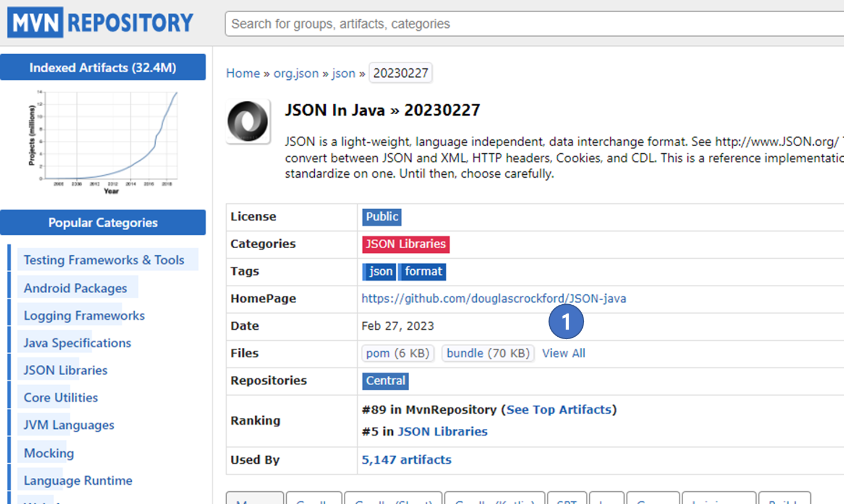Click the Feb 27, 2023 date value
The width and height of the screenshot is (844, 504).
pyautogui.click(x=398, y=326)
